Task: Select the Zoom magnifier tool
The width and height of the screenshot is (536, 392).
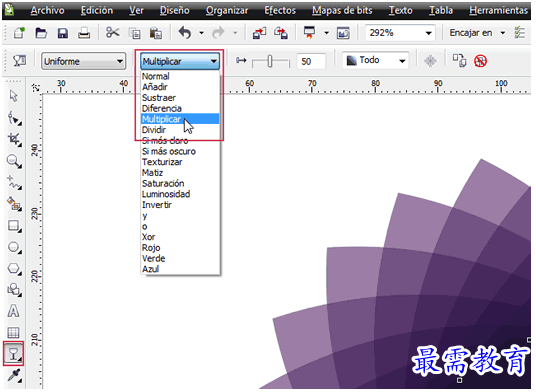Action: click(14, 161)
